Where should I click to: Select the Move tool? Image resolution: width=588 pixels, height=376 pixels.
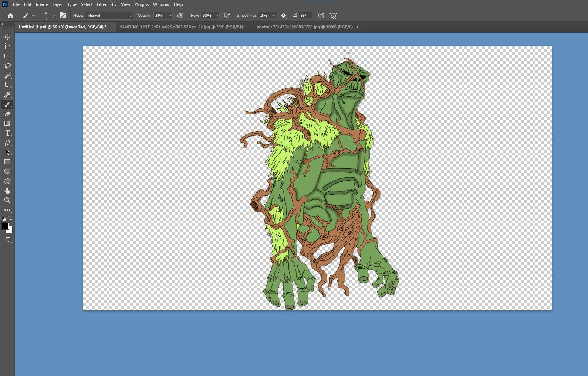pyautogui.click(x=7, y=37)
